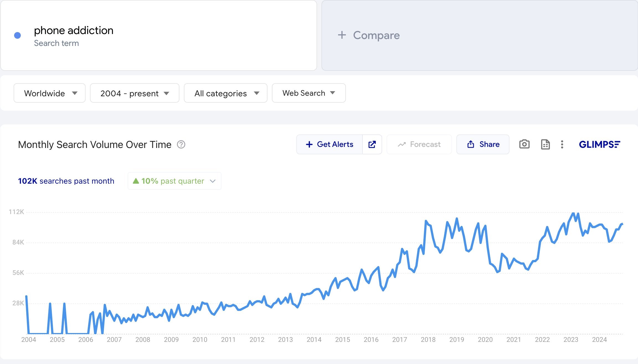Take chart snapshot with camera icon
Image resolution: width=638 pixels, height=364 pixels.
pyautogui.click(x=524, y=144)
